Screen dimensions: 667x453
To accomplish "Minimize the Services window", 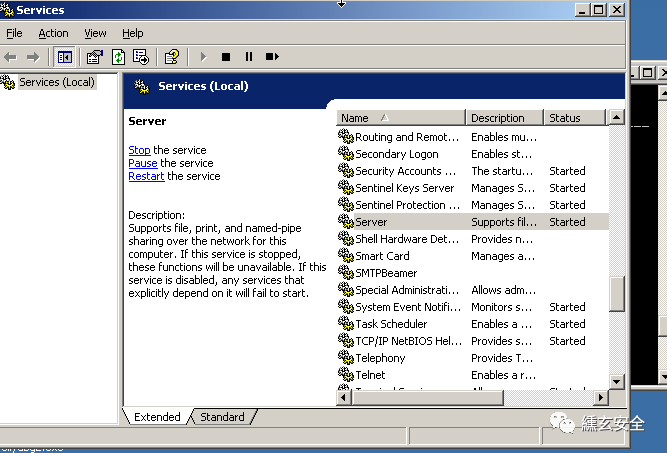I will (581, 9).
